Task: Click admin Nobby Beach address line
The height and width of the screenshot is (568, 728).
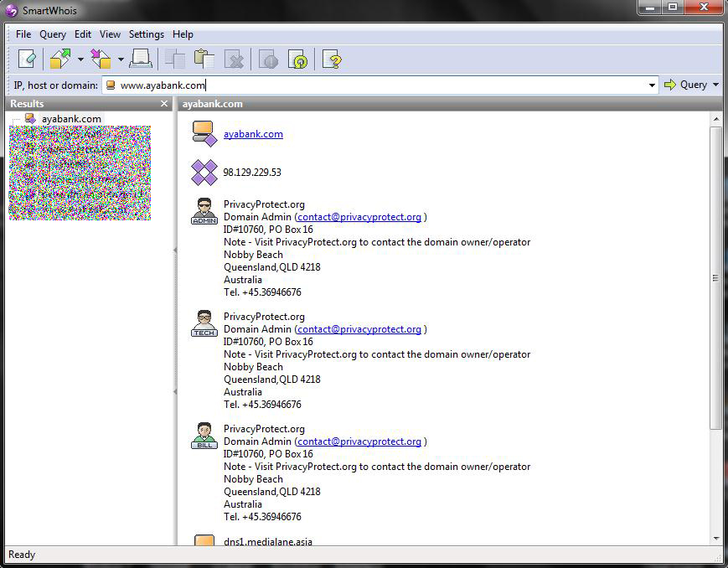Action: tap(253, 255)
